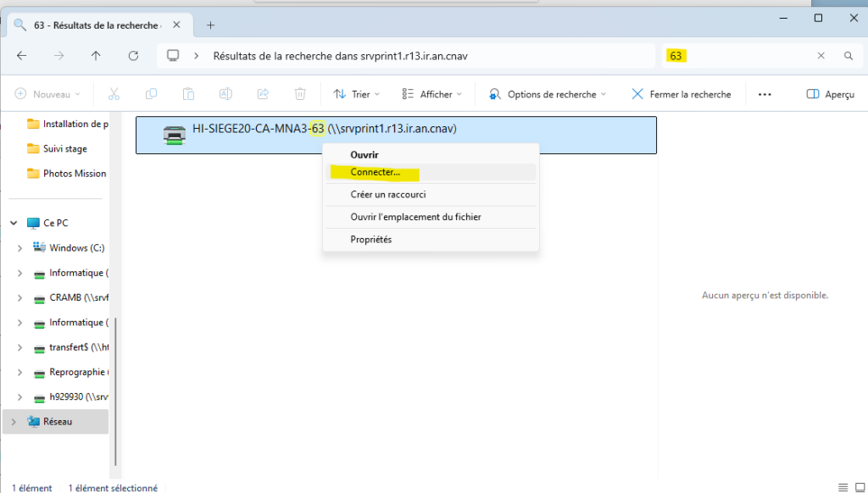This screenshot has width=868, height=493.
Task: Click the Rename icon in toolbar
Action: 225,94
